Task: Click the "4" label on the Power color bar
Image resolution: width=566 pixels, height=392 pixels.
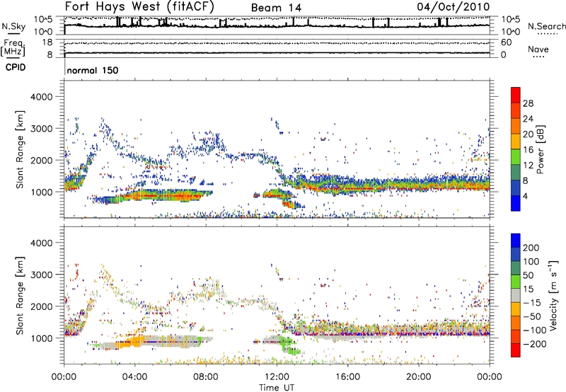Action: (525, 196)
